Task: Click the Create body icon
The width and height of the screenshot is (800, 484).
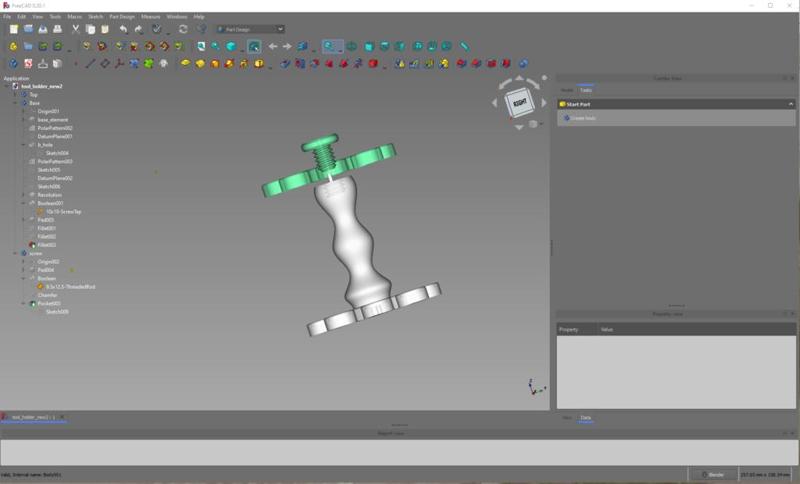Action: pos(14,64)
